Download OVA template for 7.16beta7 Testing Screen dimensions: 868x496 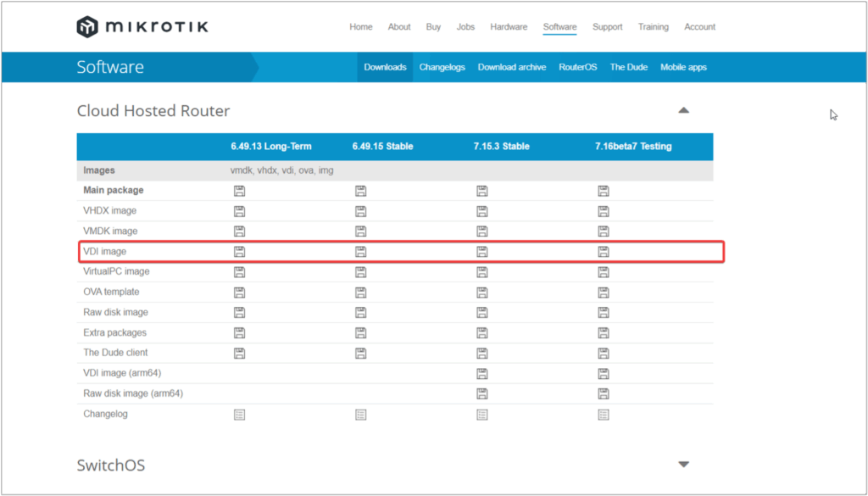tap(604, 293)
